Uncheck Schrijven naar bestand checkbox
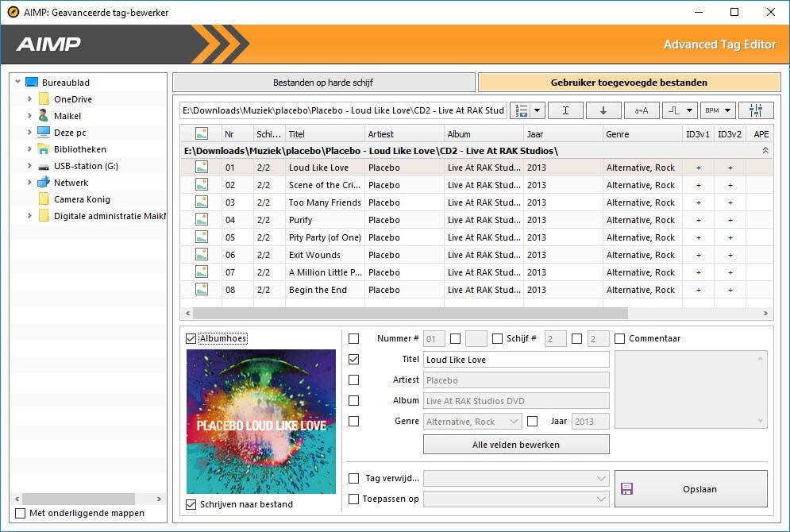 (x=191, y=504)
